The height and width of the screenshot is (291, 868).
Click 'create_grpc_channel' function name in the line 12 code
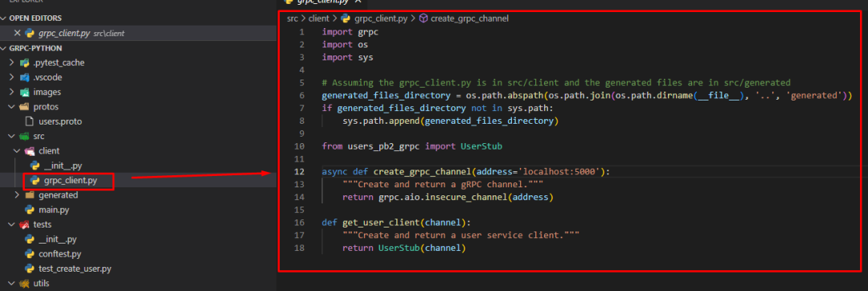coord(422,171)
